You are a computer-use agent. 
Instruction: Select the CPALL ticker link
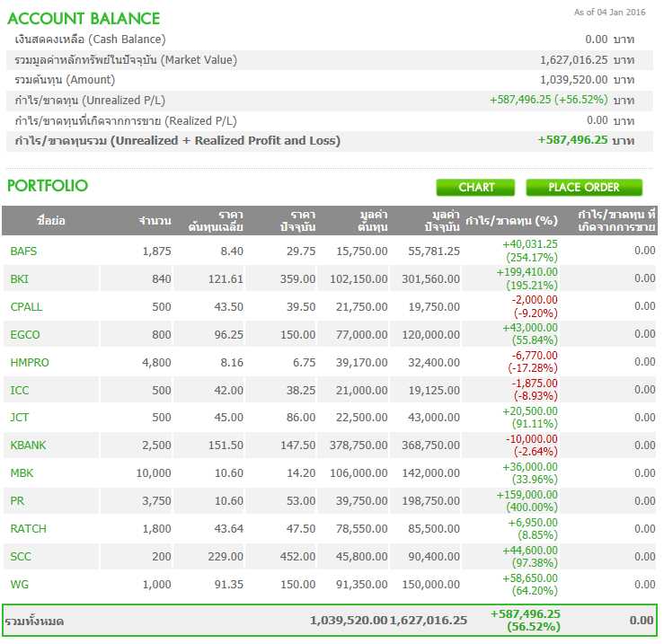26,307
